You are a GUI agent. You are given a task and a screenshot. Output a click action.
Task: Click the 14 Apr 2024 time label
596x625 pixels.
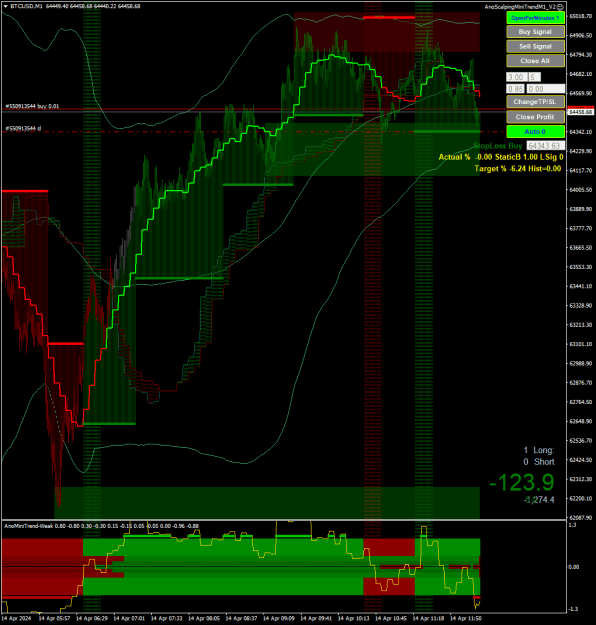click(x=16, y=618)
